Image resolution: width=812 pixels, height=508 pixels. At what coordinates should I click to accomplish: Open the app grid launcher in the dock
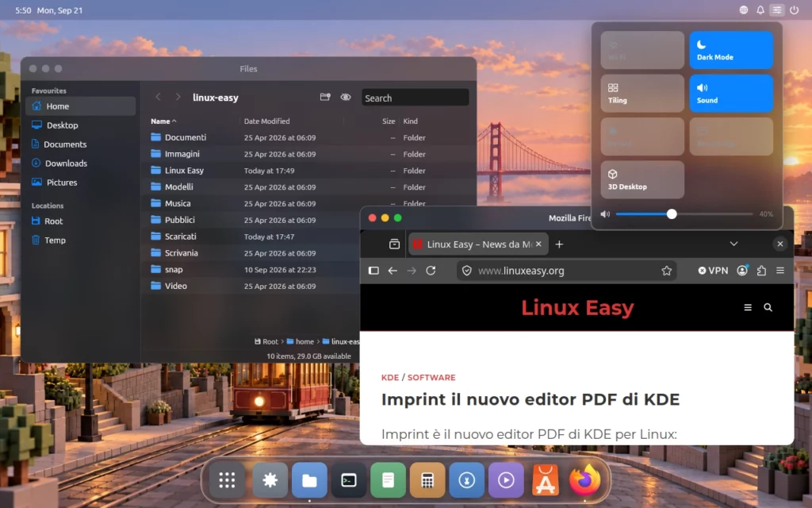[x=227, y=480]
